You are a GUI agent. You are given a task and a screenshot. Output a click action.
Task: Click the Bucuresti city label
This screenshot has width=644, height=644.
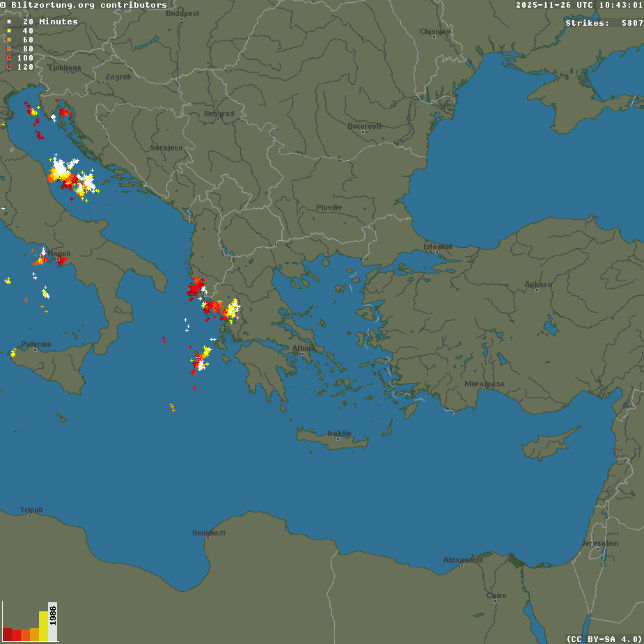(364, 126)
